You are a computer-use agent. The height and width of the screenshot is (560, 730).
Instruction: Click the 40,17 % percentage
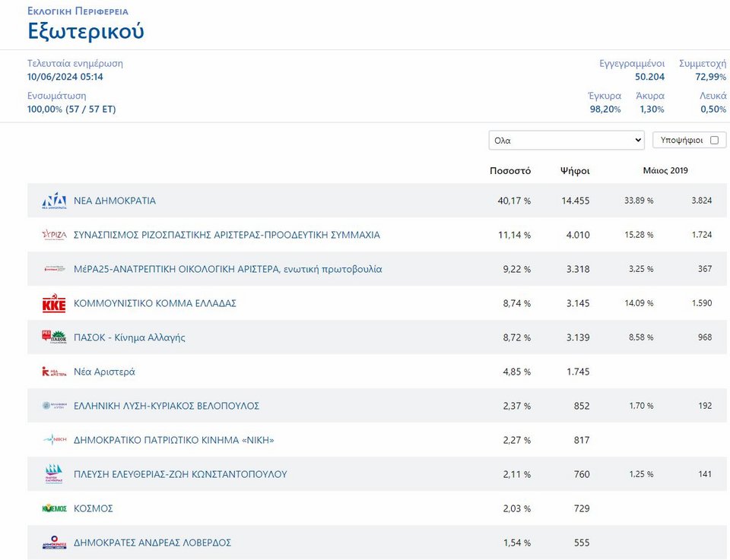pyautogui.click(x=514, y=201)
